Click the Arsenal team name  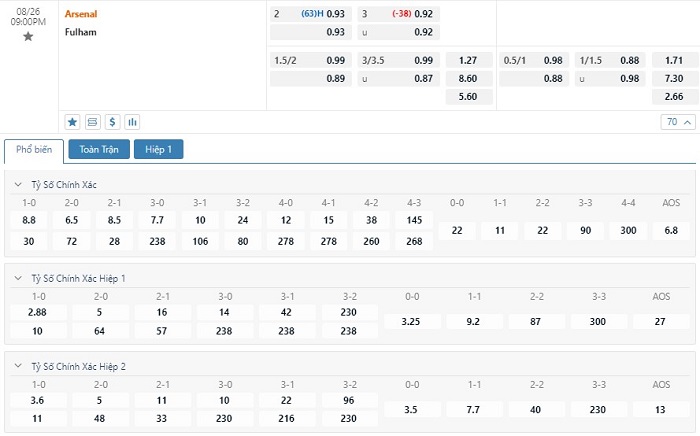click(81, 14)
